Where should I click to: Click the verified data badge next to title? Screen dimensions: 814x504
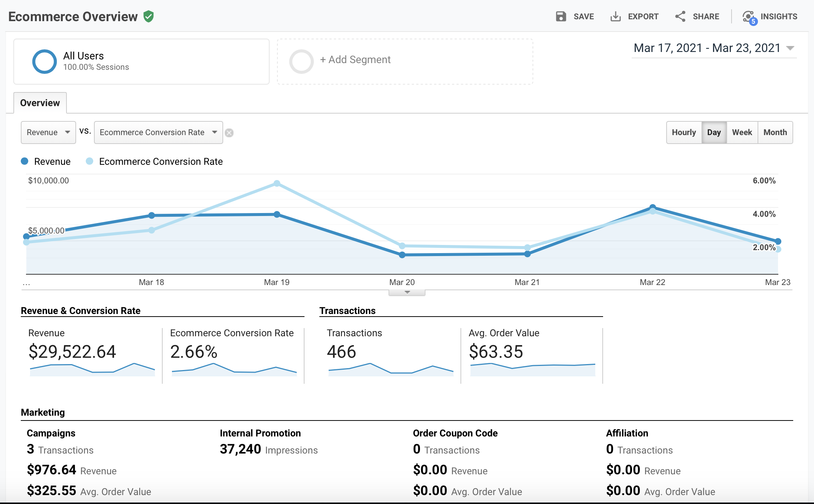pyautogui.click(x=149, y=16)
